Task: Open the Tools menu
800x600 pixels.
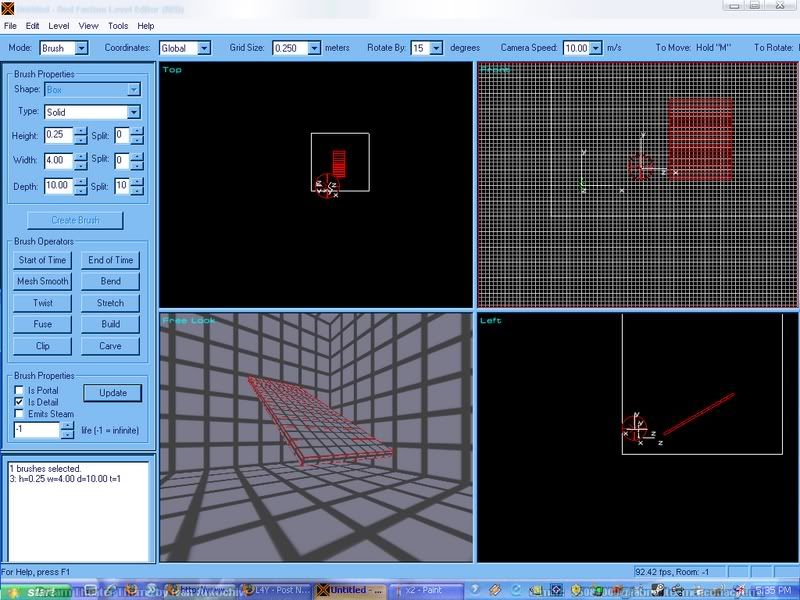Action: (118, 26)
